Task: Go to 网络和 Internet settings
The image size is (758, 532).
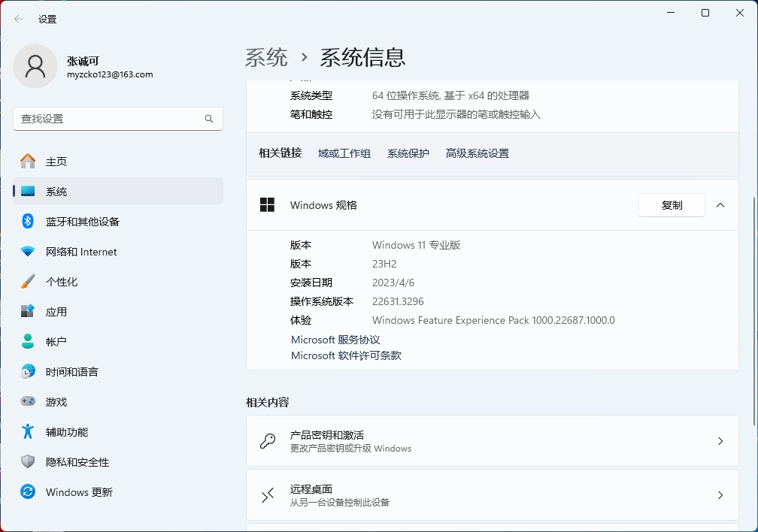Action: click(118, 251)
